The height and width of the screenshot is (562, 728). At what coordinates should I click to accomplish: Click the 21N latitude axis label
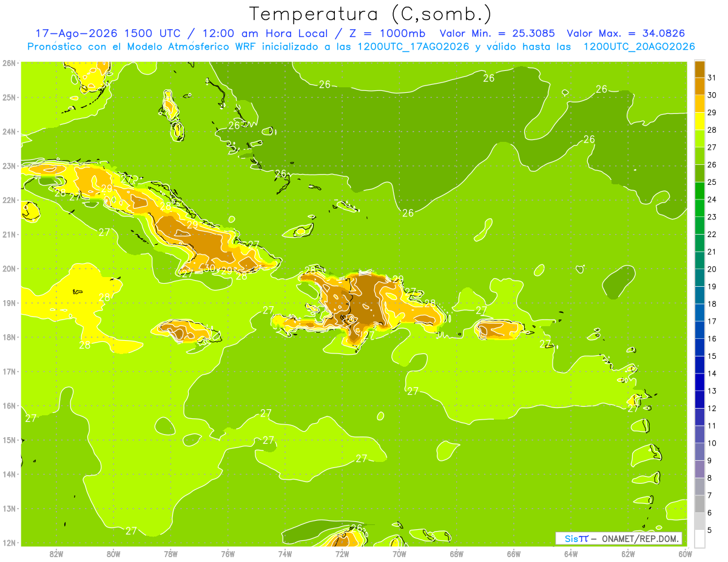pos(8,235)
